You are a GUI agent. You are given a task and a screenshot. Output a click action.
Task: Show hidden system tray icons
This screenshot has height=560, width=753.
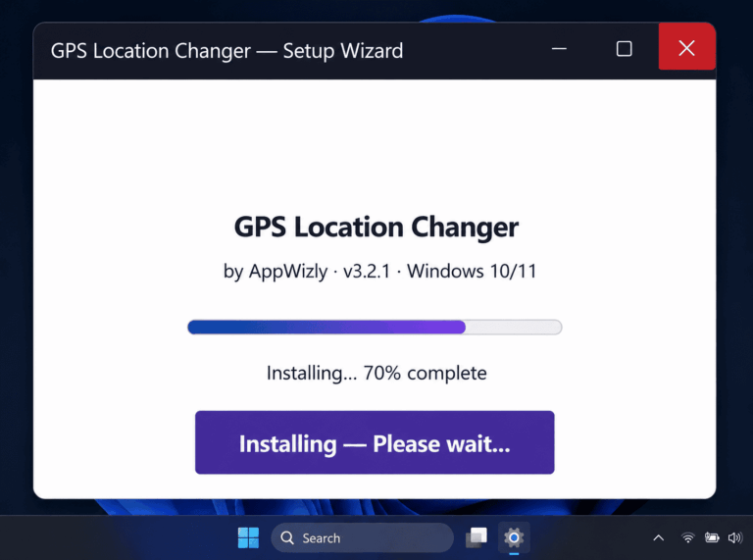tap(659, 537)
